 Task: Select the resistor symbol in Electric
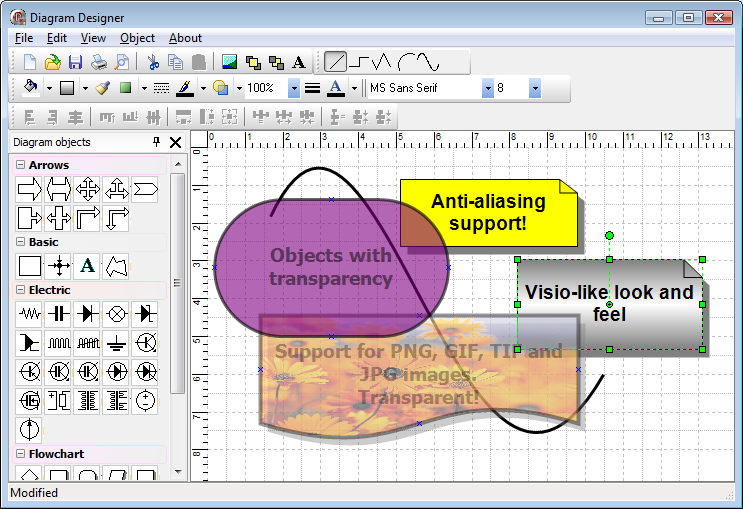(30, 313)
